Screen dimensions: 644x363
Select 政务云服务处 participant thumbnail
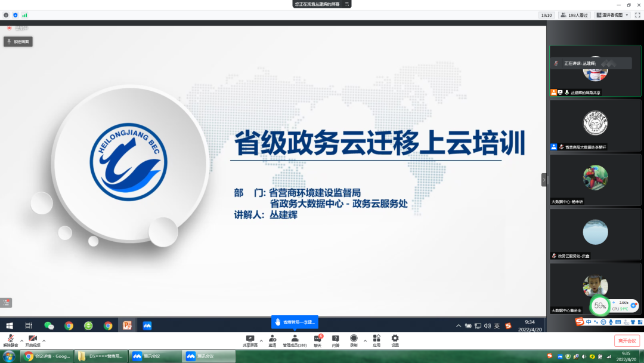point(595,234)
